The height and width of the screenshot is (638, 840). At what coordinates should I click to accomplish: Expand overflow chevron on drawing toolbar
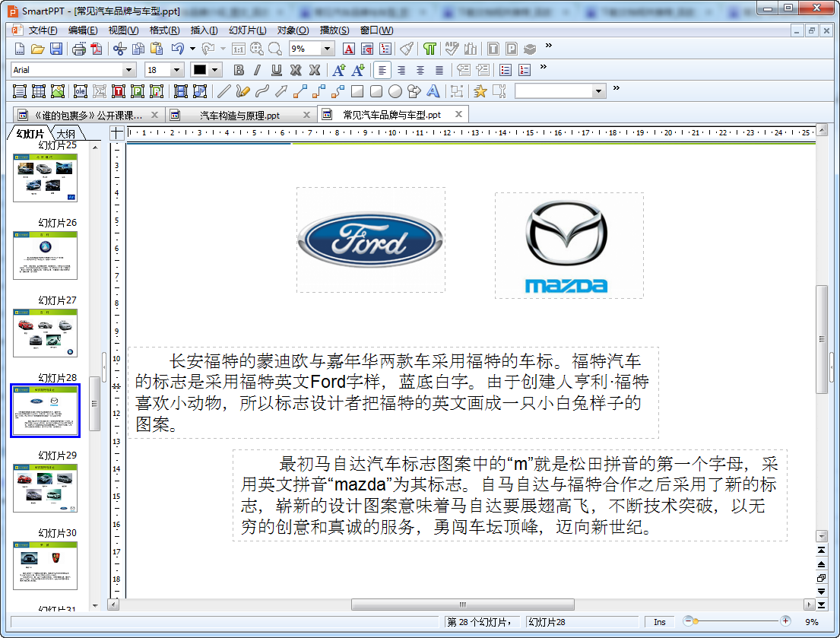click(x=616, y=88)
